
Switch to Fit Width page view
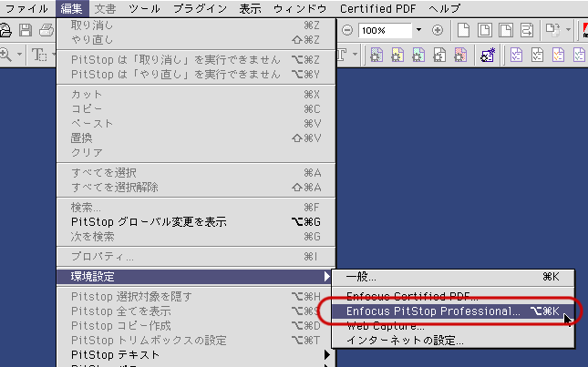coord(506,30)
